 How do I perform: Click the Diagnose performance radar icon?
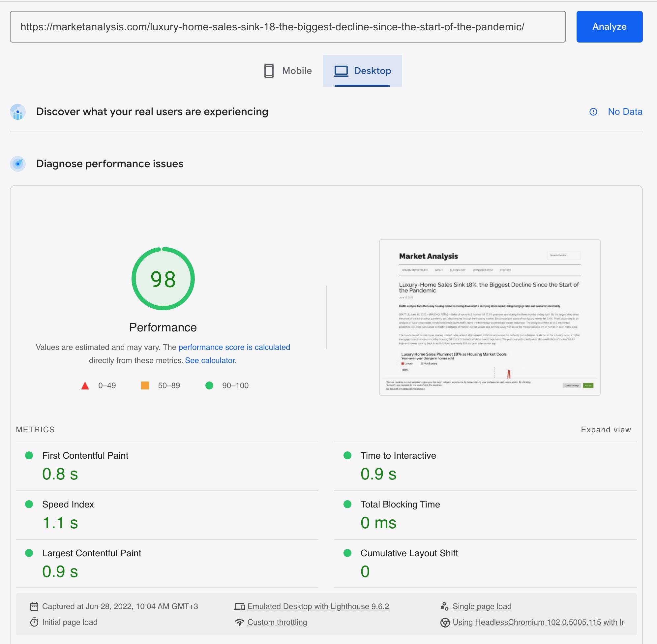[x=18, y=164]
